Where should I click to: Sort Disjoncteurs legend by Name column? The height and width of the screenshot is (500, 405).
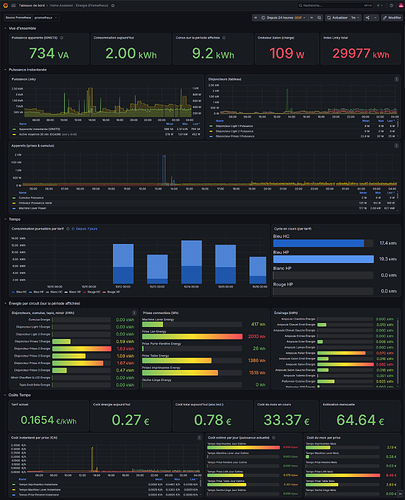[x=219, y=121]
